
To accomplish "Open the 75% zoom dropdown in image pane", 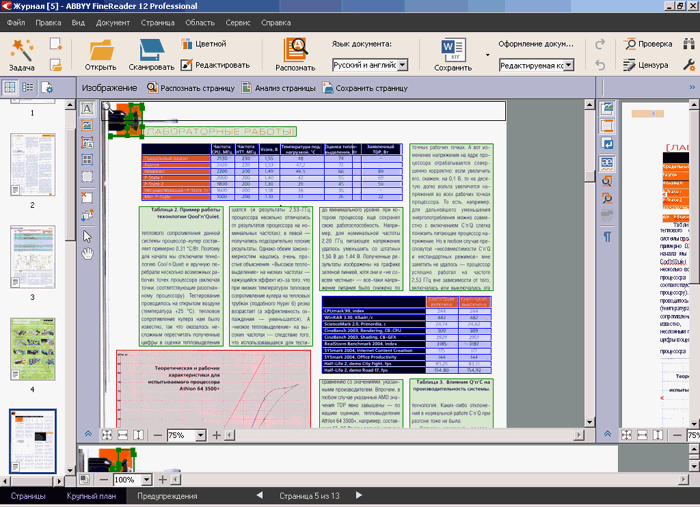I will coord(200,435).
